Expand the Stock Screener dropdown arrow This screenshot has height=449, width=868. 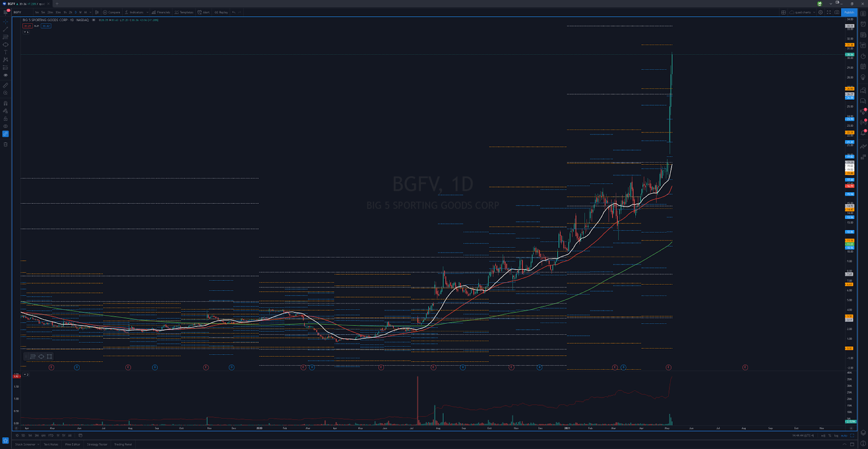tap(38, 444)
